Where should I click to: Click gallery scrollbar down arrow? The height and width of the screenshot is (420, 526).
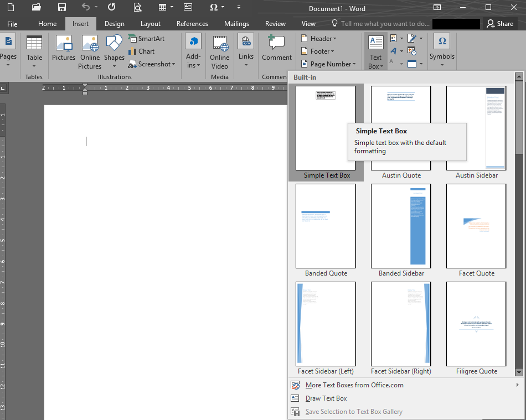point(519,372)
